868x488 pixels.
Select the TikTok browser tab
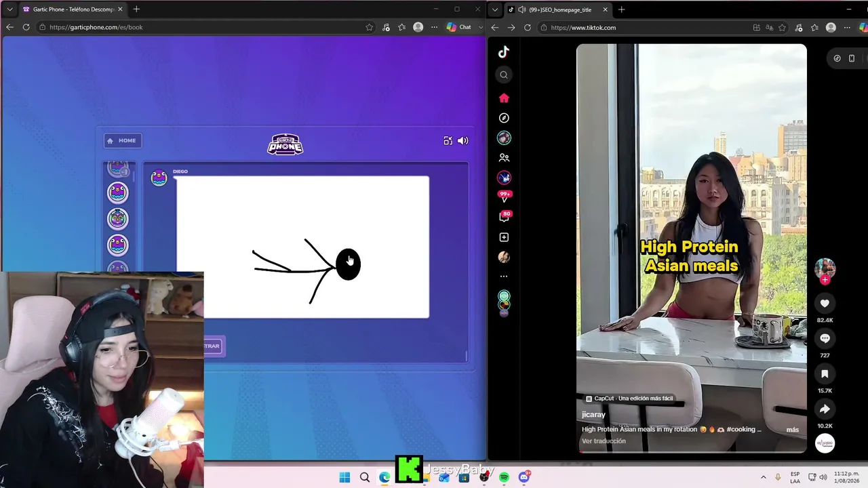tap(558, 9)
